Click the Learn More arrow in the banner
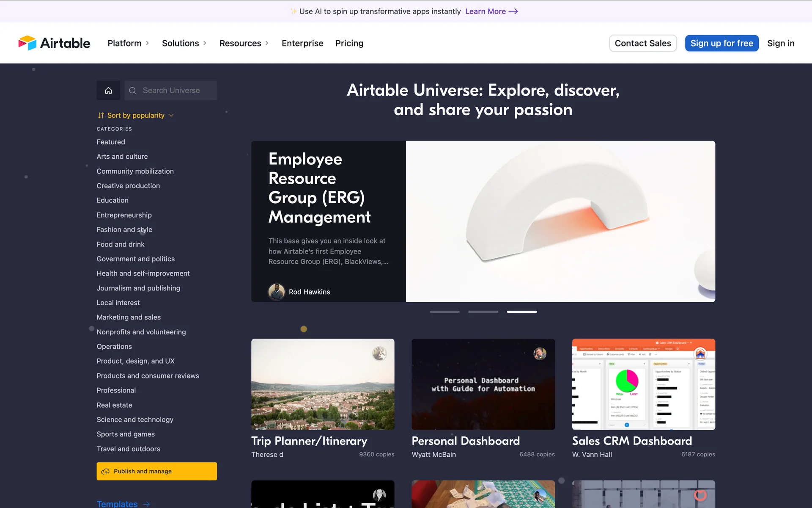This screenshot has width=812, height=508. [x=513, y=11]
